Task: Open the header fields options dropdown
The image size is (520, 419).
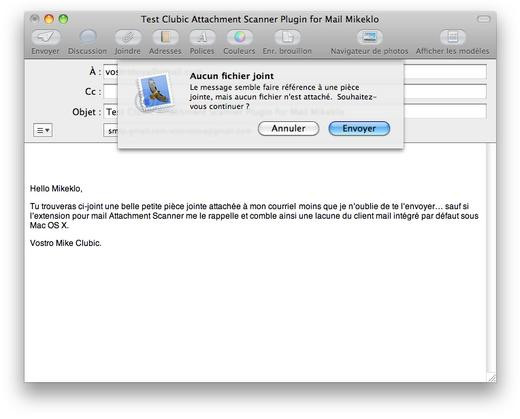Action: [43, 130]
